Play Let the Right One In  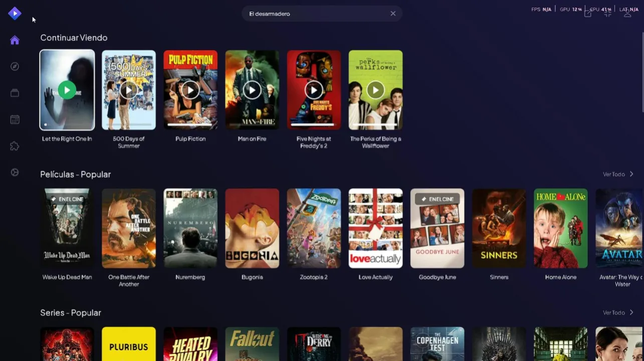(67, 90)
